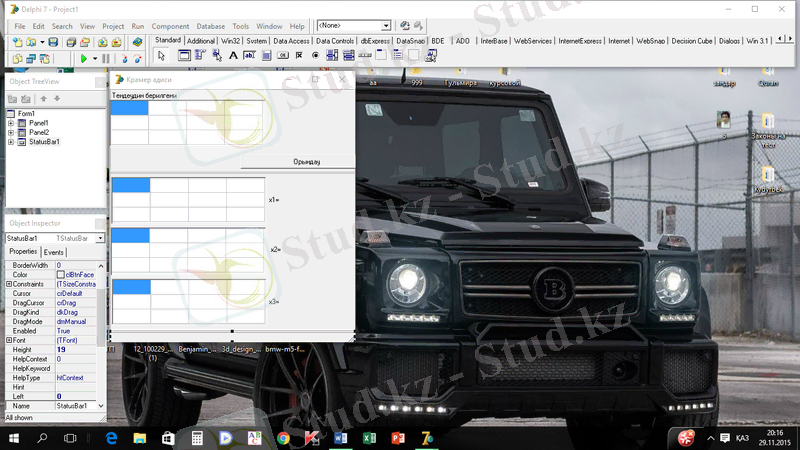Expand the Panel1 node in Object TreeView
Viewport: 800px width, 450px height.
[x=10, y=123]
